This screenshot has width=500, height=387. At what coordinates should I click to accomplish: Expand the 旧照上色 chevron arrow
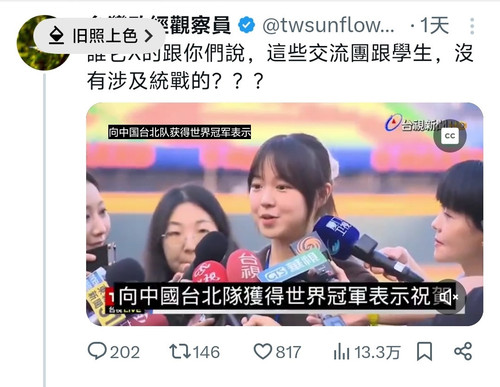tap(149, 36)
